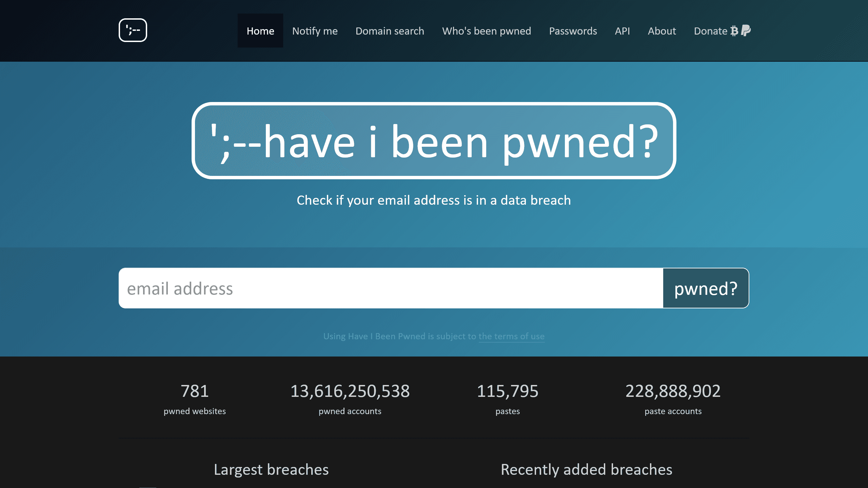This screenshot has width=868, height=488.
Task: Click the Bitcoin donate icon
Action: (734, 31)
